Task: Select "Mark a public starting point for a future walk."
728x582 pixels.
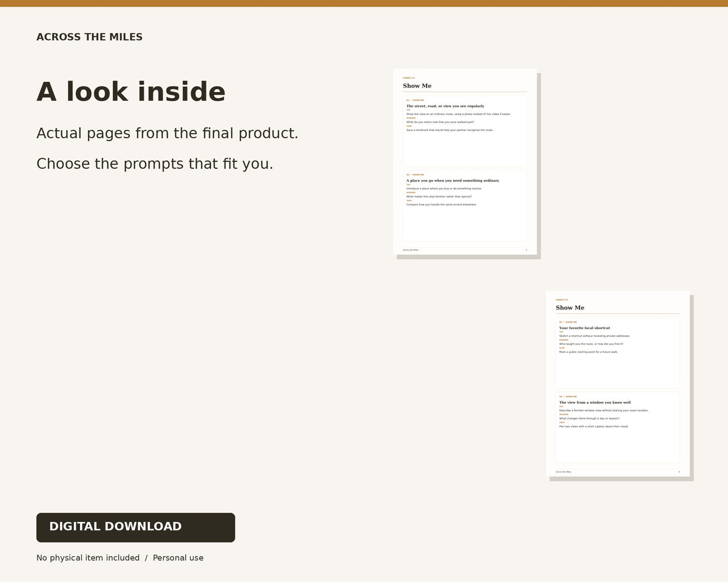Action: 588,352
